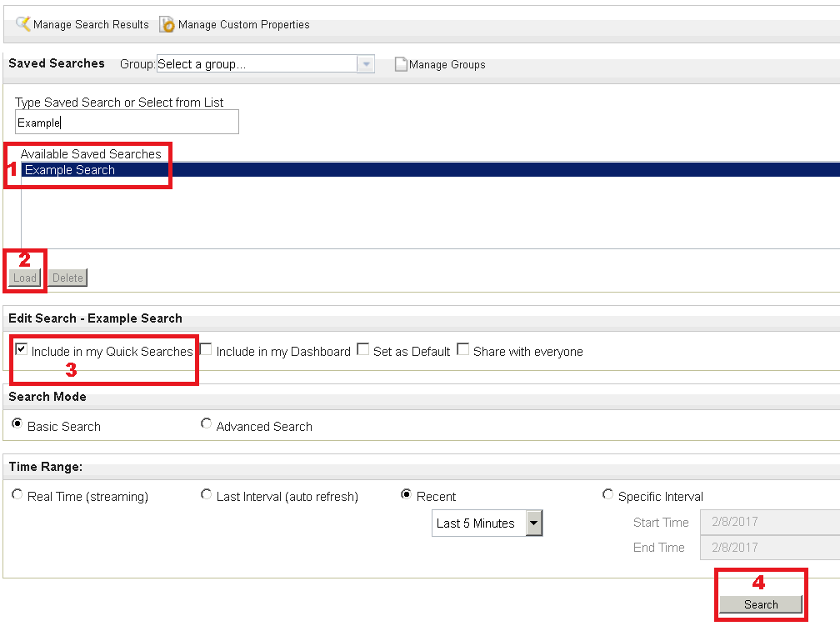Select Example Search in saved searches list
The width and height of the screenshot is (840, 626).
[x=431, y=170]
